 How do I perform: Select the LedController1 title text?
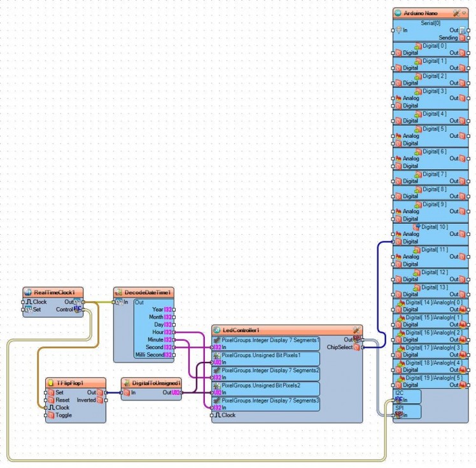coord(241,330)
